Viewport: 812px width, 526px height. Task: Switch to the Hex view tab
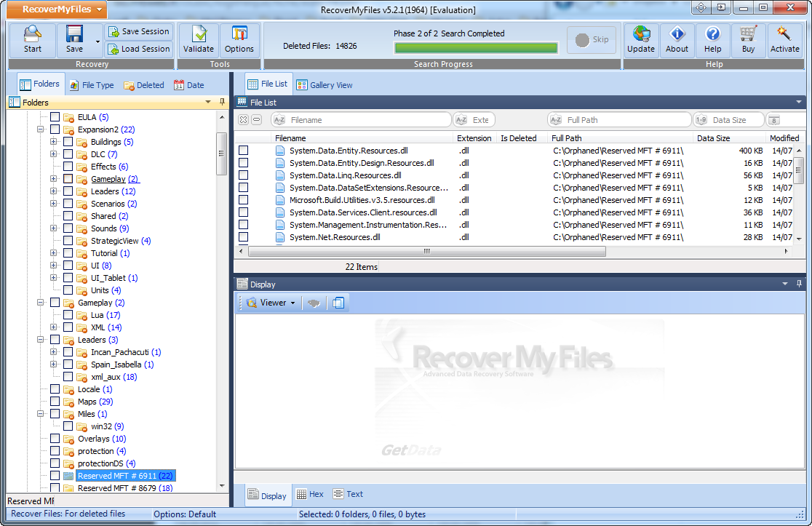pyautogui.click(x=310, y=494)
